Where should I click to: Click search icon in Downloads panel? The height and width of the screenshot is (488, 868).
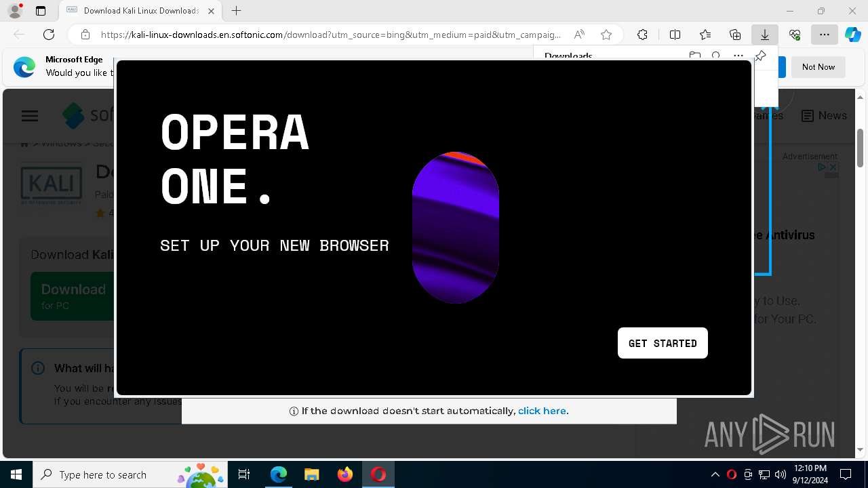pyautogui.click(x=716, y=56)
